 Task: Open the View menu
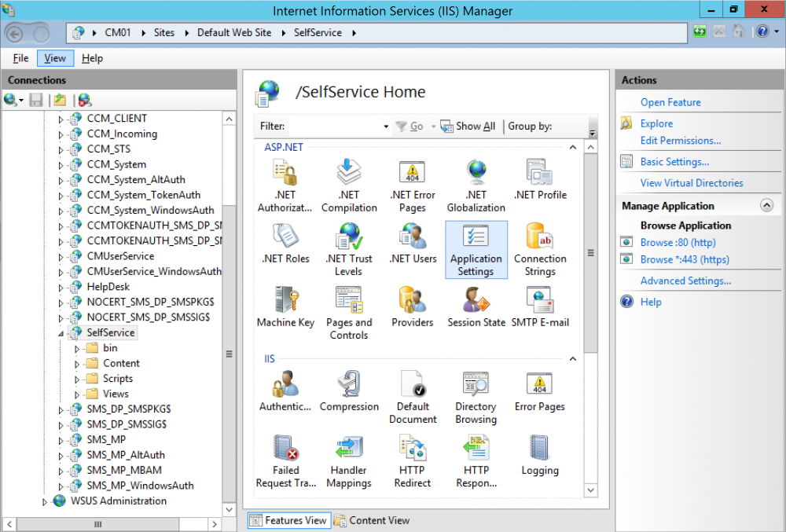(x=55, y=58)
